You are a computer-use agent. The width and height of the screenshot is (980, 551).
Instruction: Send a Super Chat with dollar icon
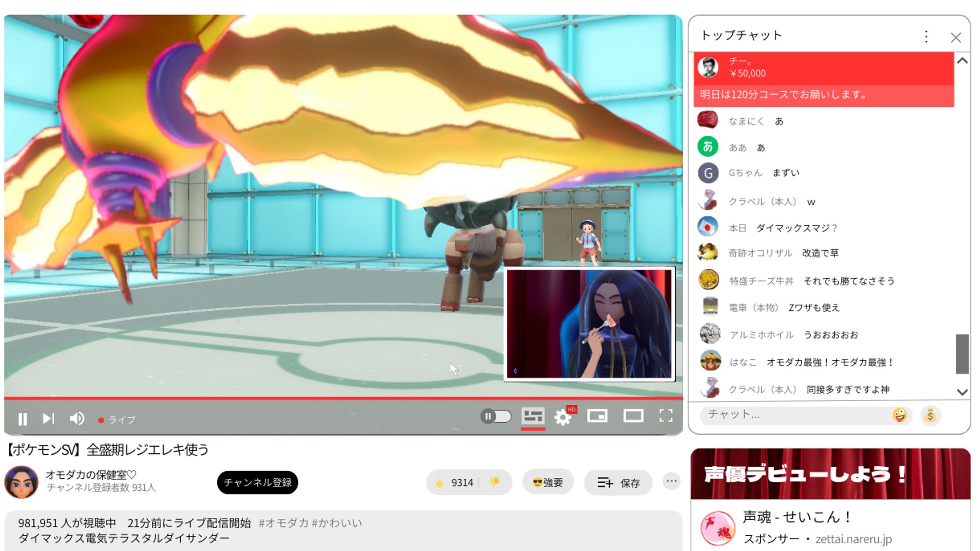[x=931, y=415]
